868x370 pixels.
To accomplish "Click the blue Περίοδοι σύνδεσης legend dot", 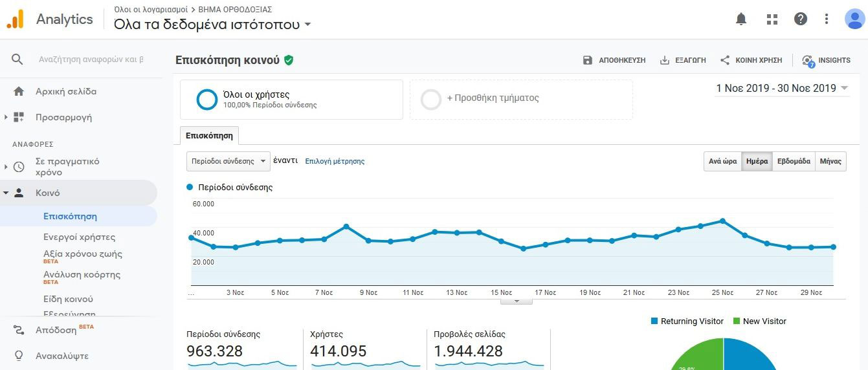I will click(x=190, y=187).
